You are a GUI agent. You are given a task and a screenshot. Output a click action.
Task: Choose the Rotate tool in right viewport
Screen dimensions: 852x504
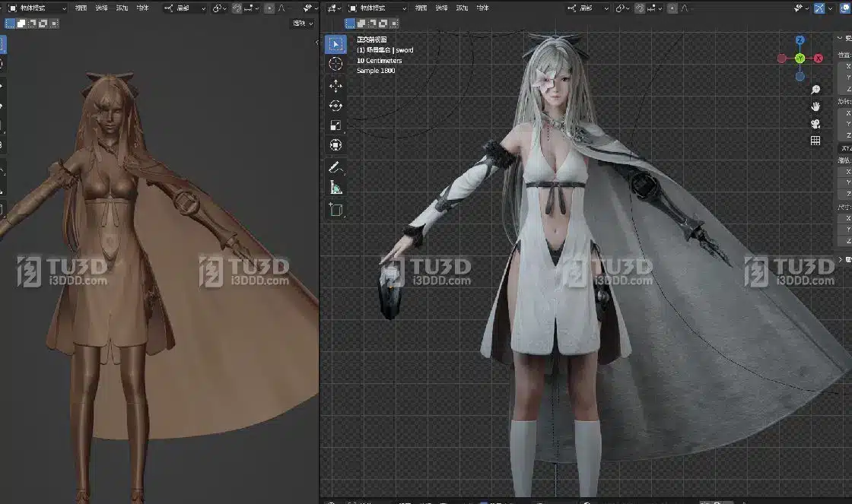click(x=335, y=106)
